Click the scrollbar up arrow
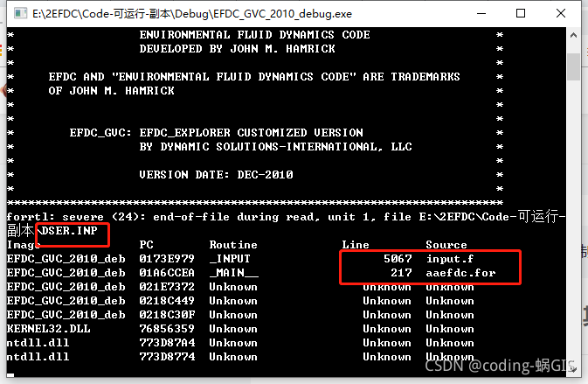Image resolution: width=588 pixels, height=384 pixels. [x=573, y=35]
